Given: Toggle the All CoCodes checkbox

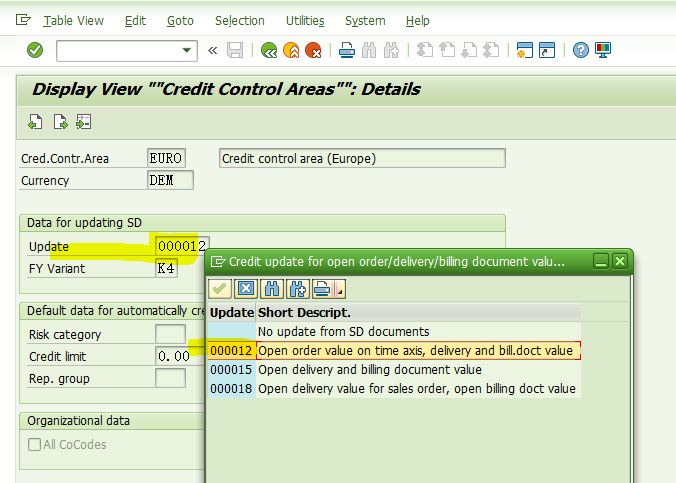Looking at the screenshot, I should [34, 445].
